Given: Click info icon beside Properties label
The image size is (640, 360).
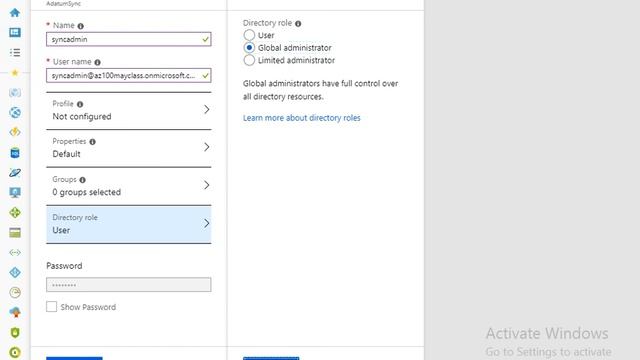Looking at the screenshot, I should click(x=93, y=142).
